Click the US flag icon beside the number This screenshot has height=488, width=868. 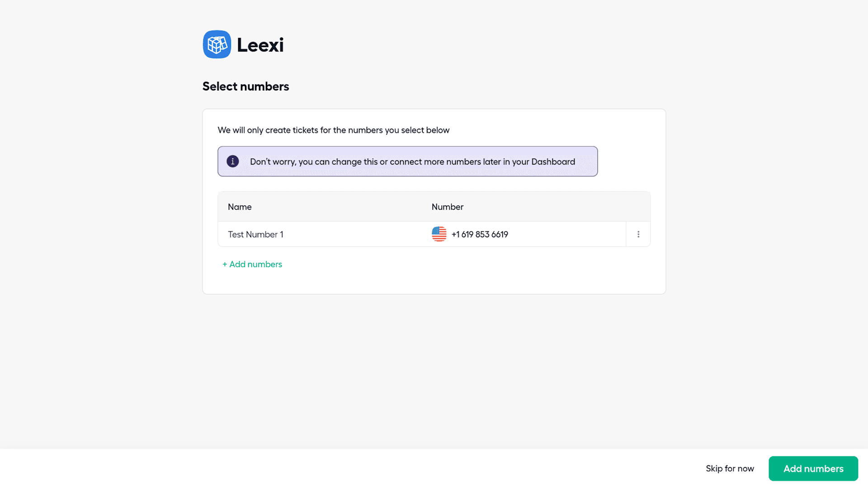point(439,234)
